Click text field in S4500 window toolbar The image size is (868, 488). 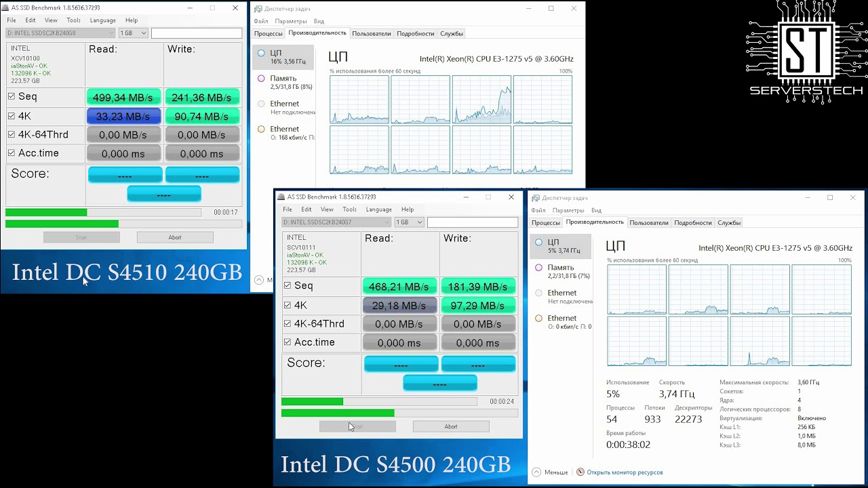coord(473,222)
